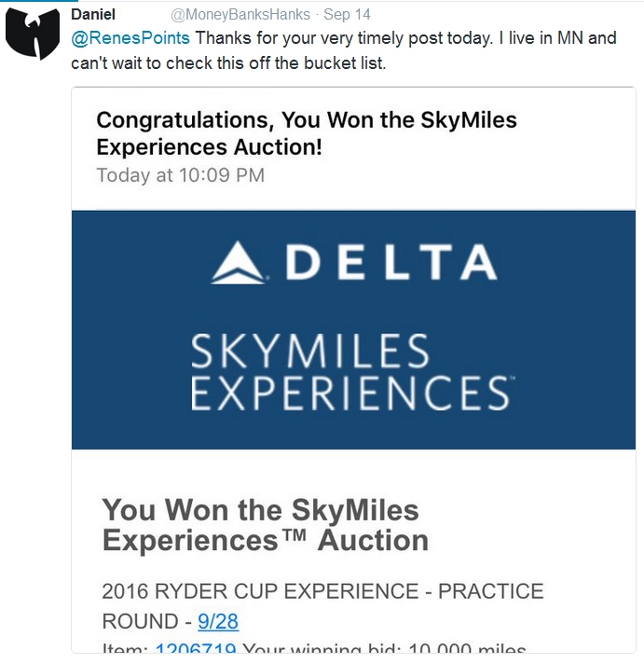Click the Wu-Tang logo profile avatar
This screenshot has height=664, width=644.
pyautogui.click(x=34, y=35)
